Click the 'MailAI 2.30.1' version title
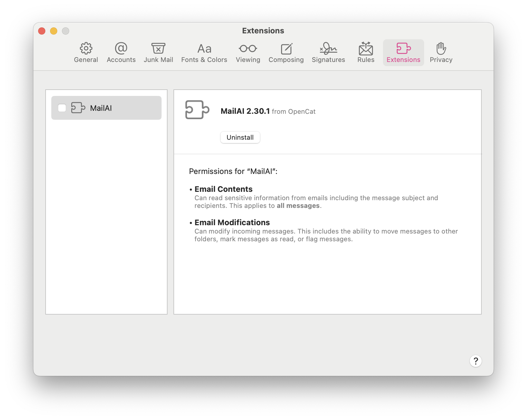The height and width of the screenshot is (420, 527). 245,111
